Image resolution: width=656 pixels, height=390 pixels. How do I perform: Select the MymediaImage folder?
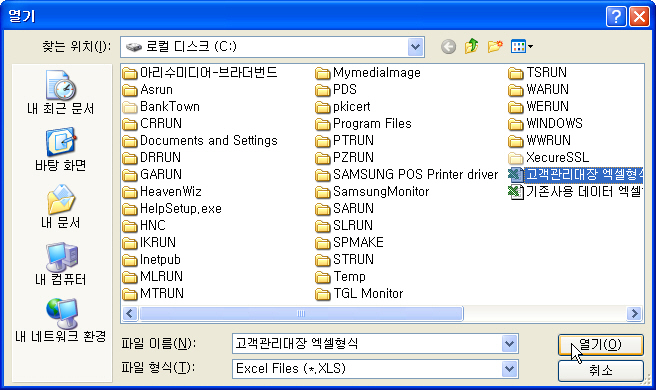point(368,73)
